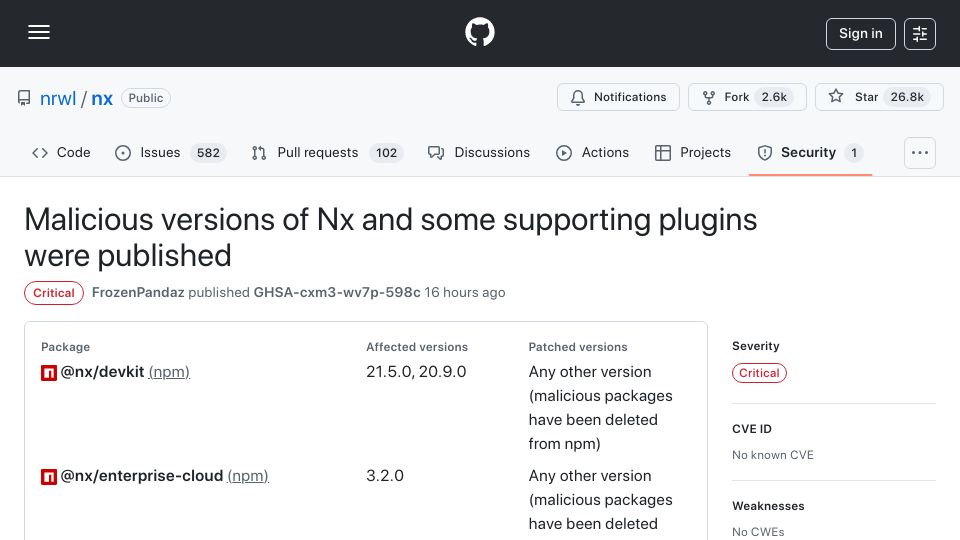
Task: Switch to the Discussions tab
Action: tap(479, 152)
